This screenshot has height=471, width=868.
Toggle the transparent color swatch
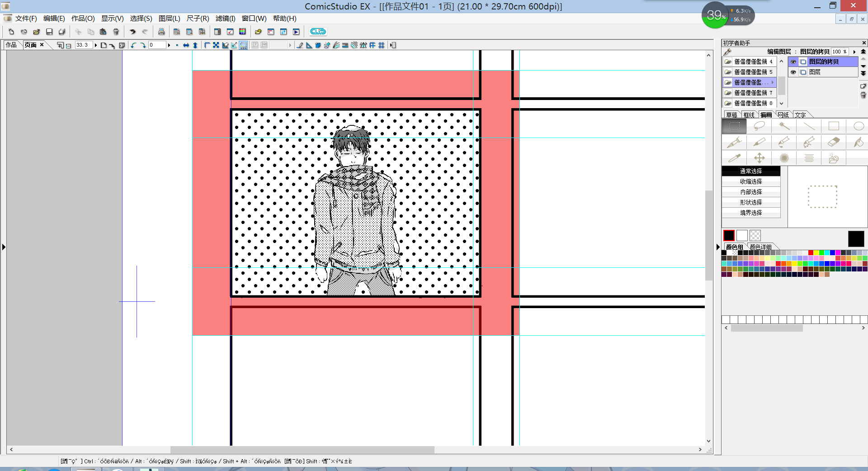755,235
